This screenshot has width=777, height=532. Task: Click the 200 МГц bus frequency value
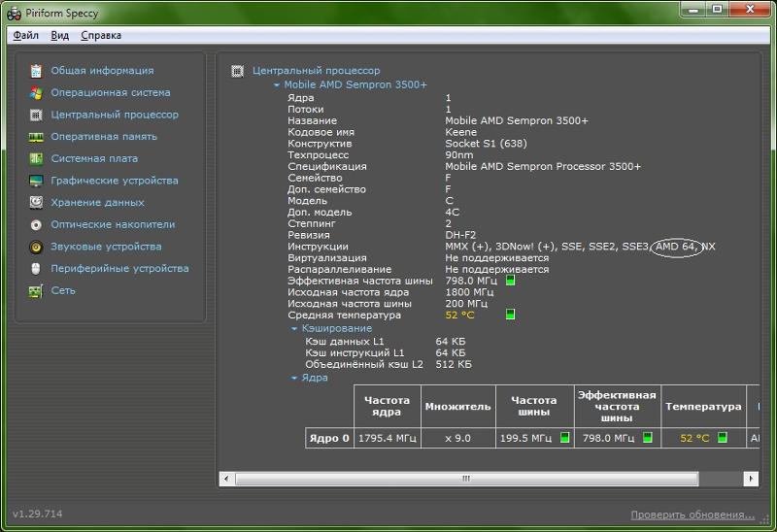tap(466, 304)
